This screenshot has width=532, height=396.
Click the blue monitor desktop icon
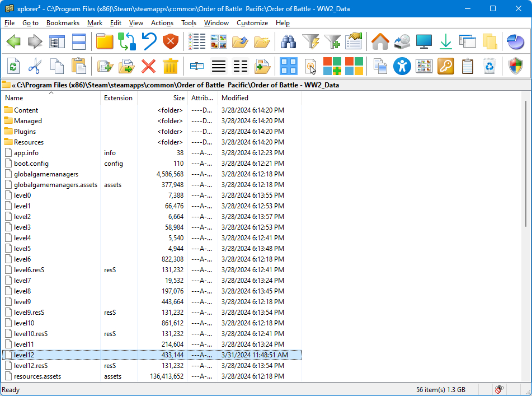point(424,42)
